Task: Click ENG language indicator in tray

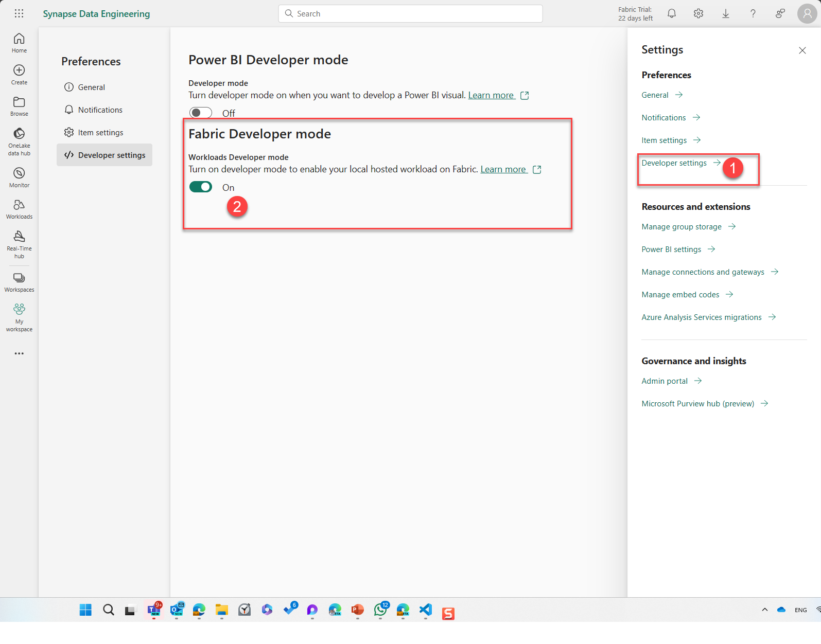Action: (801, 610)
